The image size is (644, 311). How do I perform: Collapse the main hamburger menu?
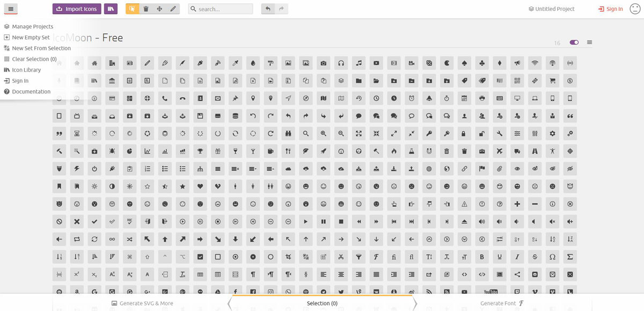pyautogui.click(x=11, y=9)
